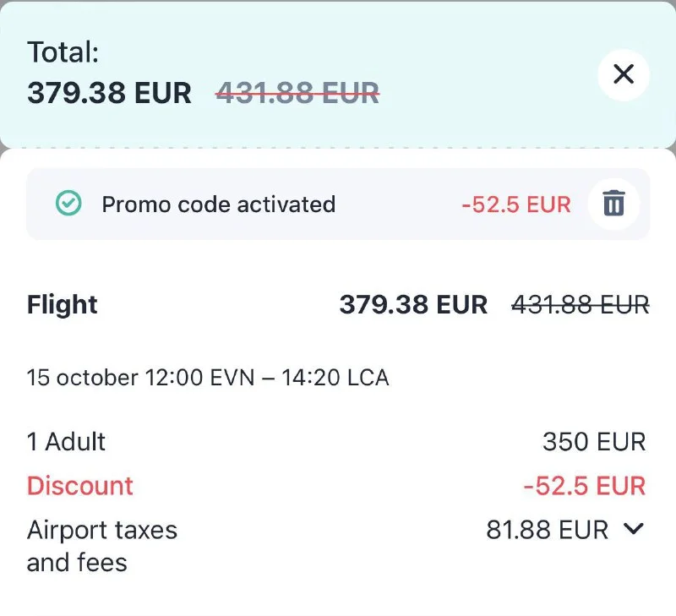Viewport: 676px width, 616px height.
Task: Click the Flight row 379.38 EUR price
Action: [413, 304]
